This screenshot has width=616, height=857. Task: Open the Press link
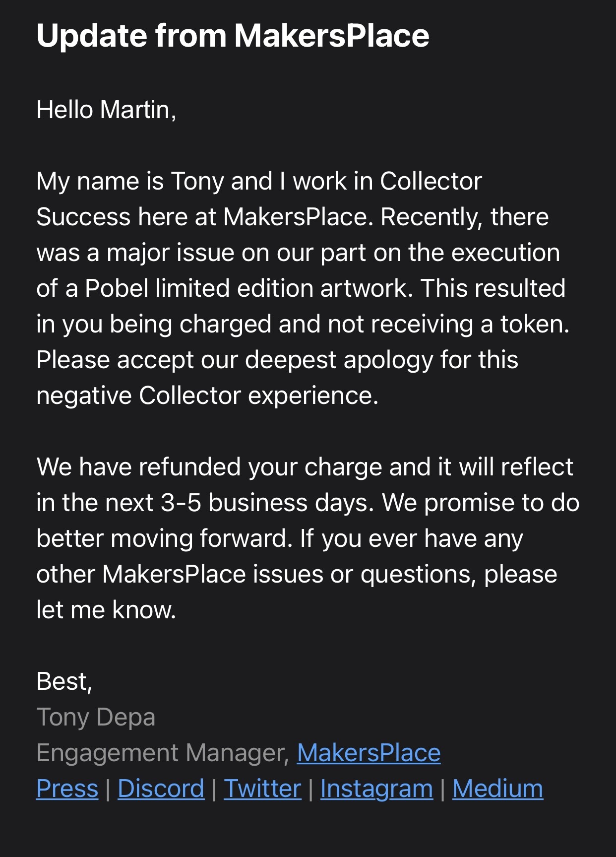(x=67, y=789)
